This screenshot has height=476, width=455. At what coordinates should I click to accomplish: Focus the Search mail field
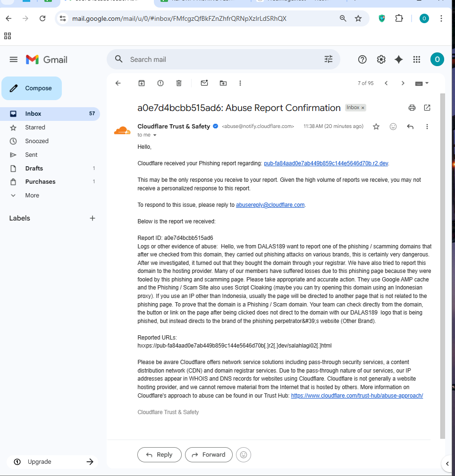point(223,59)
